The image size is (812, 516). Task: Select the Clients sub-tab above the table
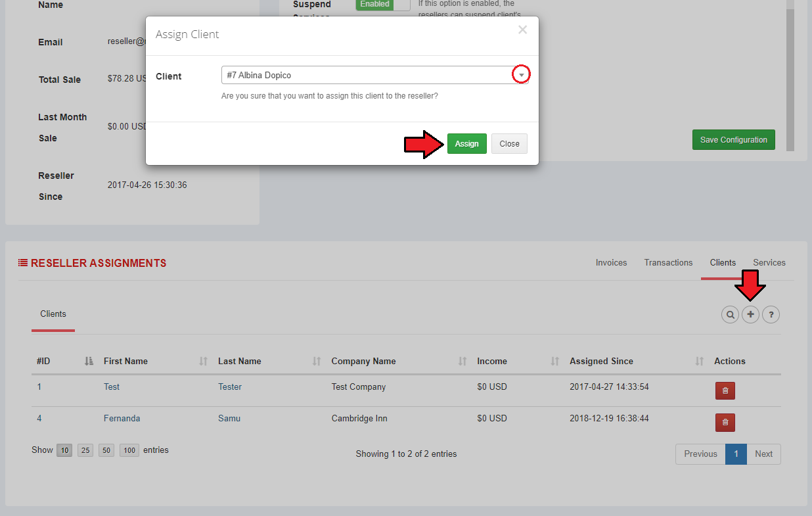[x=53, y=314]
